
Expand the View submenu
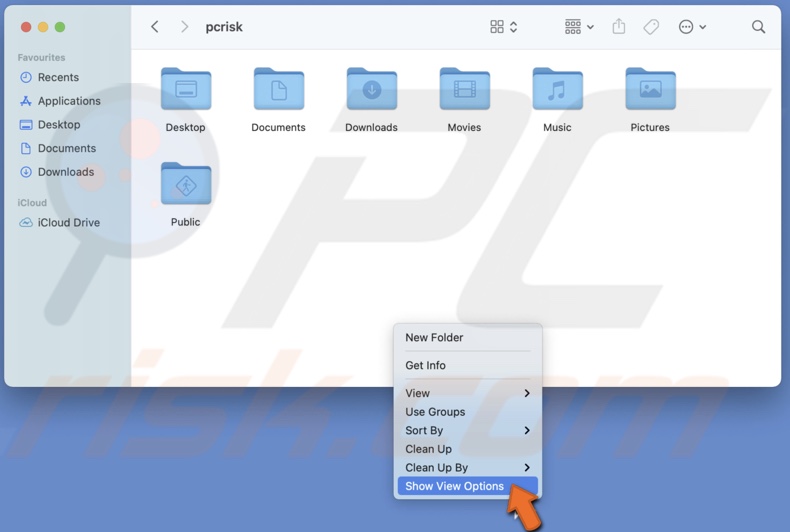[468, 393]
